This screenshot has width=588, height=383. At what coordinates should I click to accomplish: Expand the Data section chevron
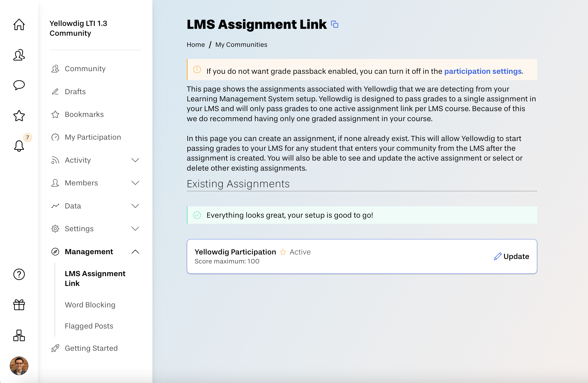[x=135, y=206]
